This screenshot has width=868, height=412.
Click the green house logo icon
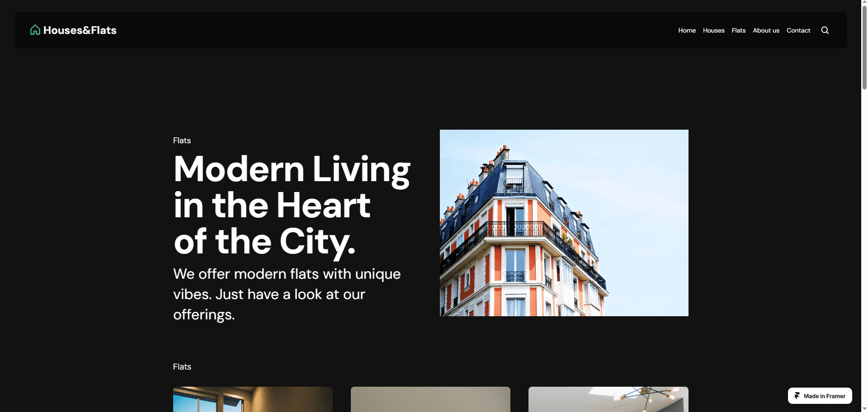(x=35, y=30)
